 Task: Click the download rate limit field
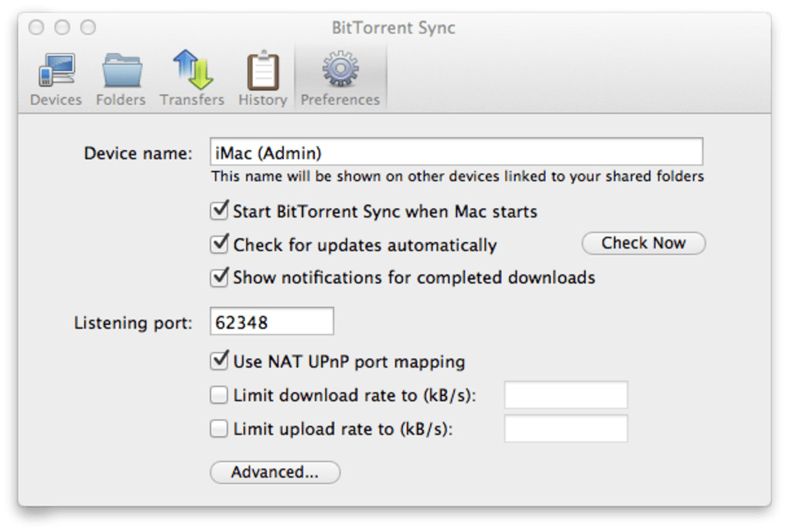pyautogui.click(x=565, y=395)
